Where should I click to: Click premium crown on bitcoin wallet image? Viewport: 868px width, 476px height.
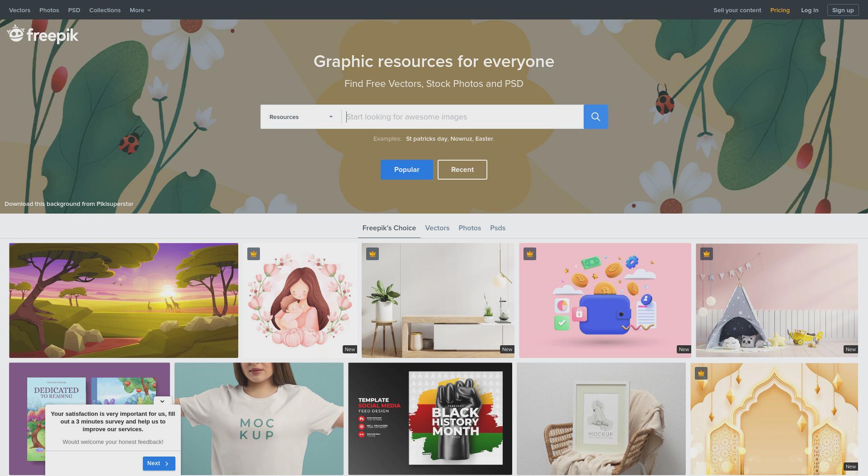coord(530,254)
